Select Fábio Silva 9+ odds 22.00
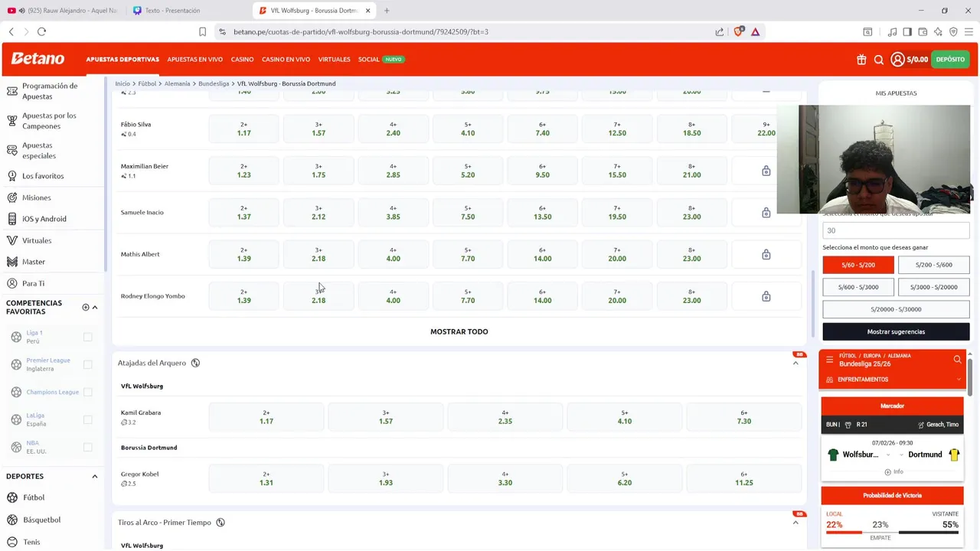The image size is (980, 551). point(766,129)
